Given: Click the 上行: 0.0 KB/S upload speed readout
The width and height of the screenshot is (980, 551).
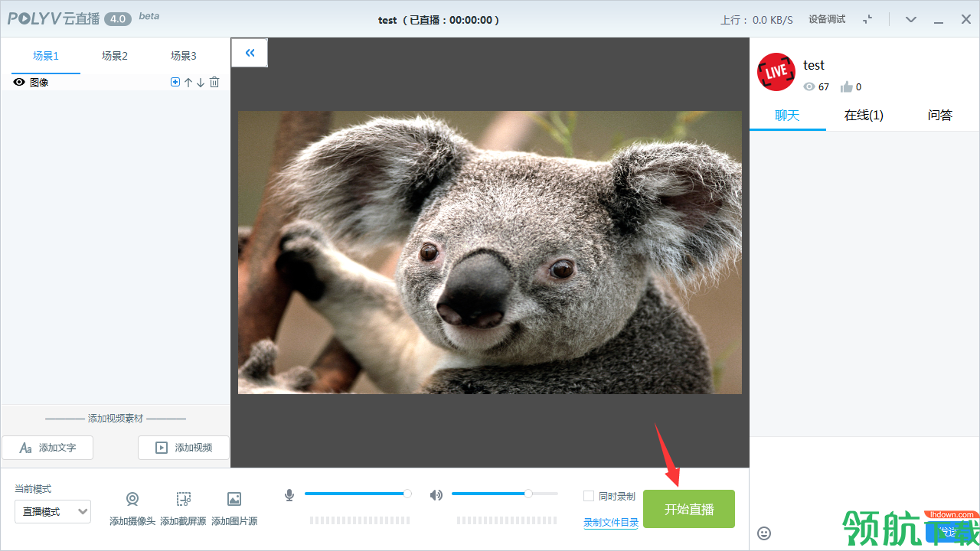Looking at the screenshot, I should pos(756,20).
